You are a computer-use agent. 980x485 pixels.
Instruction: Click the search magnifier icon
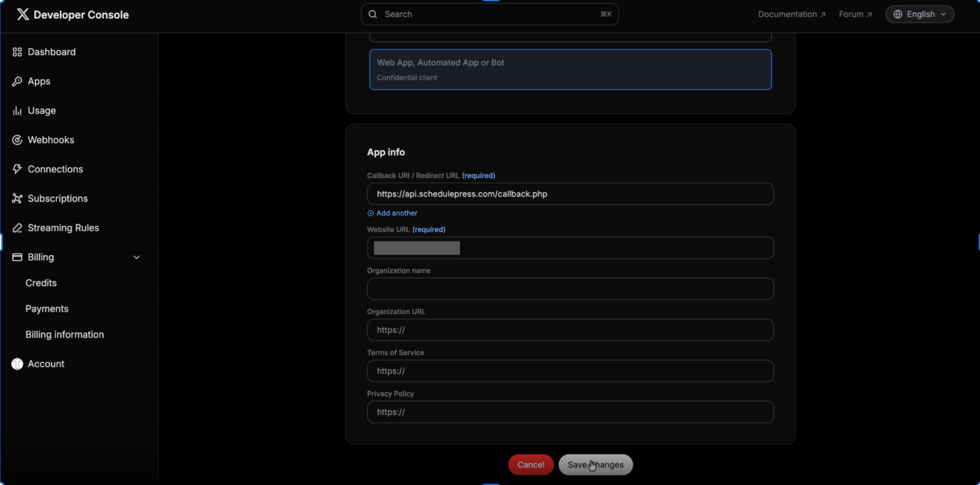[373, 14]
